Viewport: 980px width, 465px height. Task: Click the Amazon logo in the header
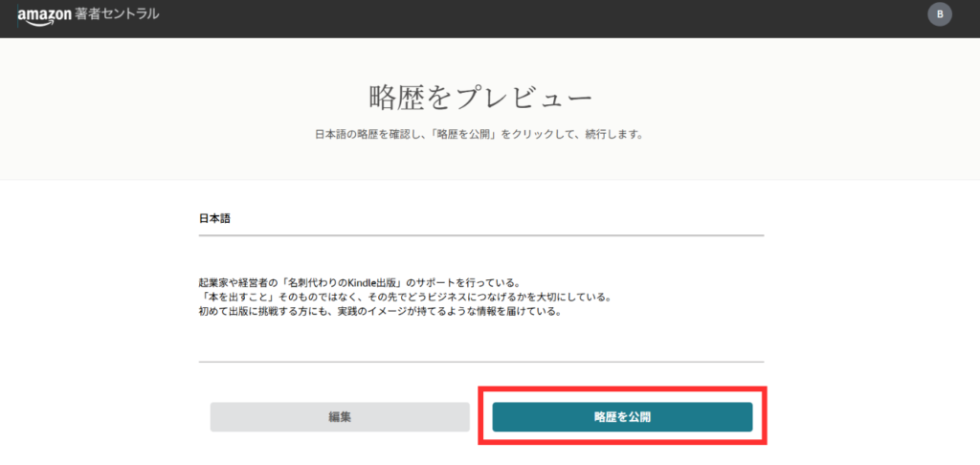[x=40, y=15]
